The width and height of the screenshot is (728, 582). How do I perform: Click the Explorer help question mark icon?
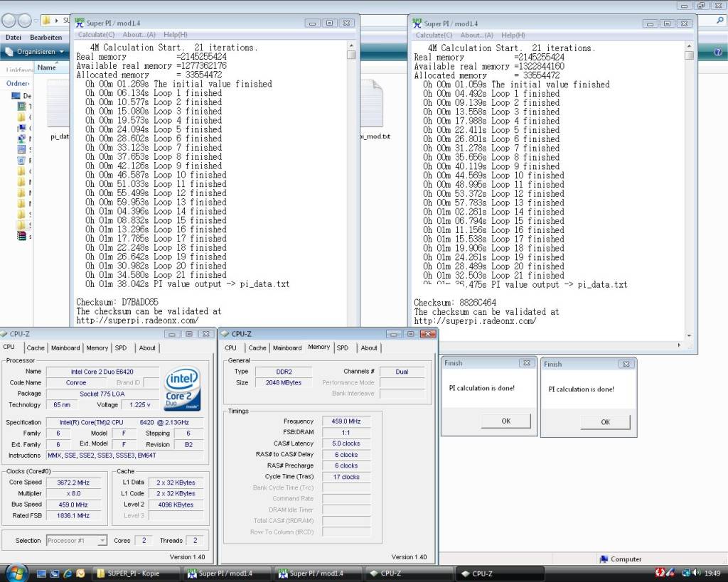pyautogui.click(x=717, y=53)
